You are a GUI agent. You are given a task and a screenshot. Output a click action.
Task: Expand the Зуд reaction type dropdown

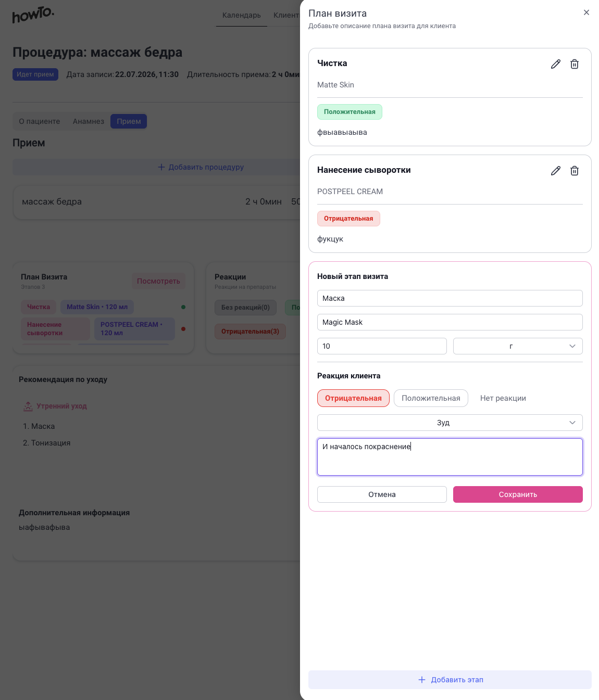(x=450, y=423)
